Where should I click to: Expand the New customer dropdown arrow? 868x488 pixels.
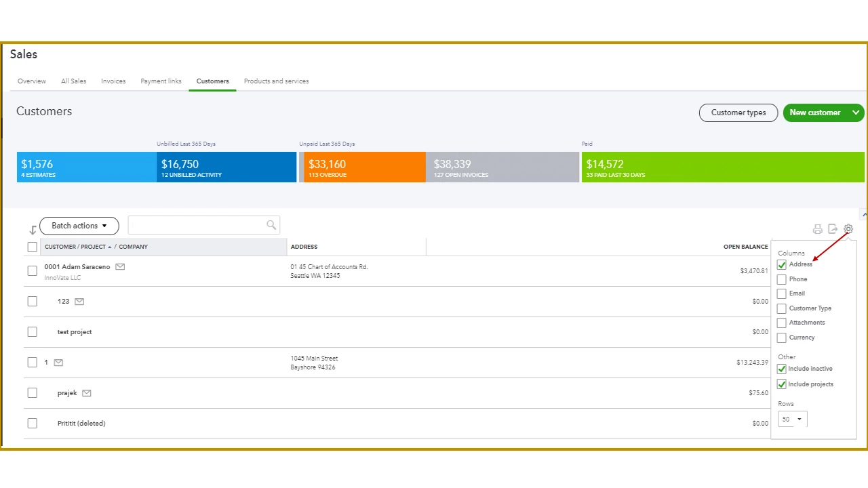tap(856, 113)
